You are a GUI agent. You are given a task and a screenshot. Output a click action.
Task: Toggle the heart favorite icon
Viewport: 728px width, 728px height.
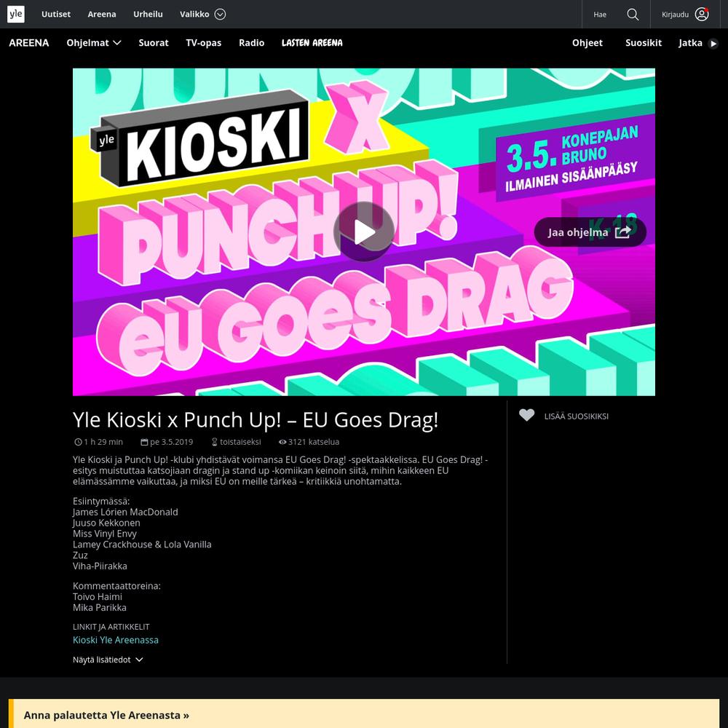(x=526, y=415)
